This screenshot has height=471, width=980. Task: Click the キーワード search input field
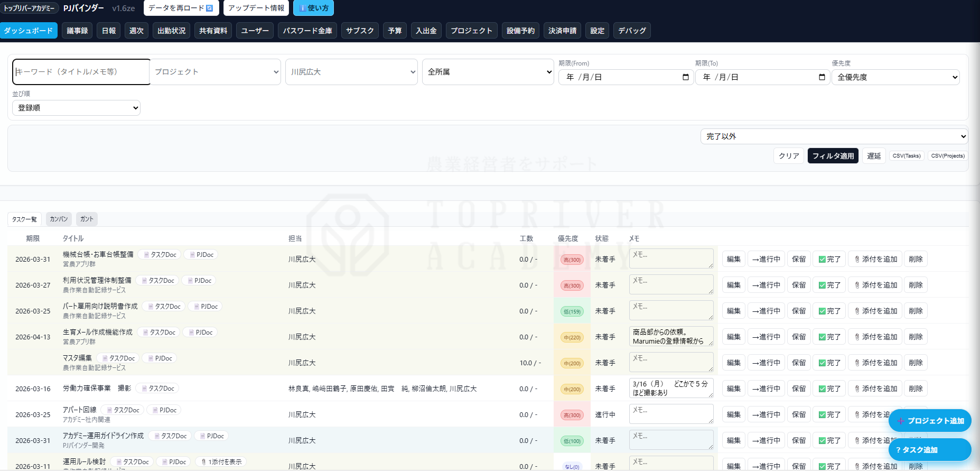tap(81, 72)
